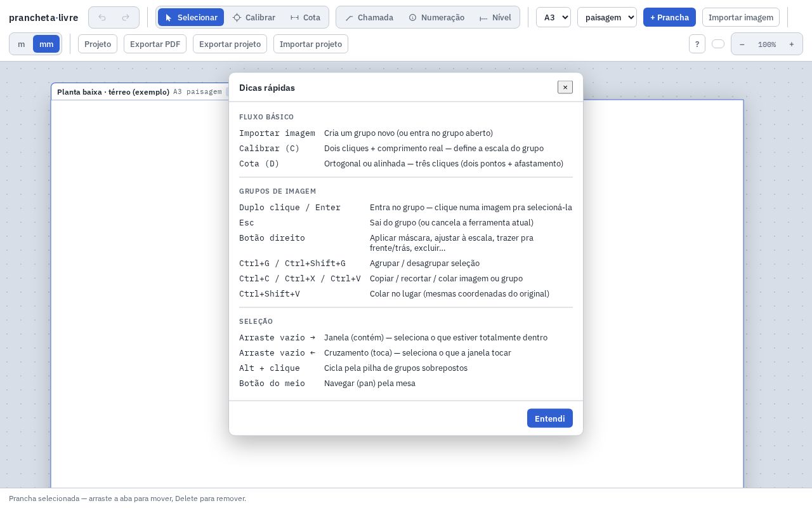Click the 'Alt + clique' shortcut text
812x508 pixels.
[x=270, y=368]
